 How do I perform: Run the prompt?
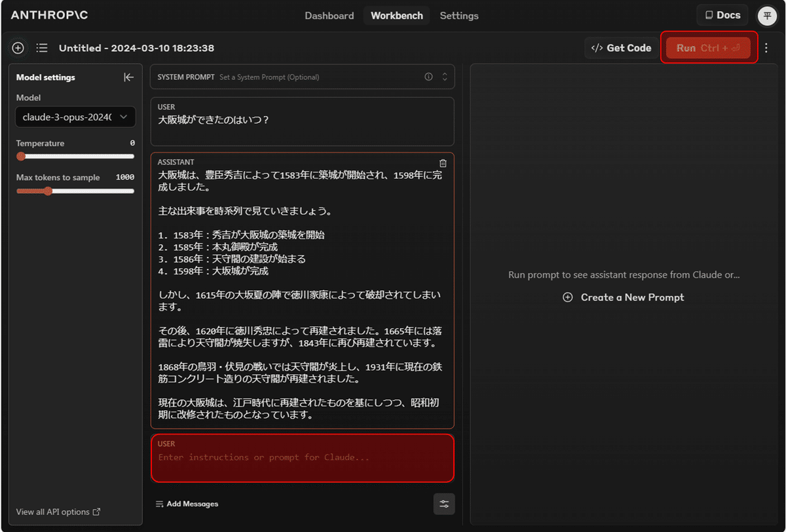point(708,48)
